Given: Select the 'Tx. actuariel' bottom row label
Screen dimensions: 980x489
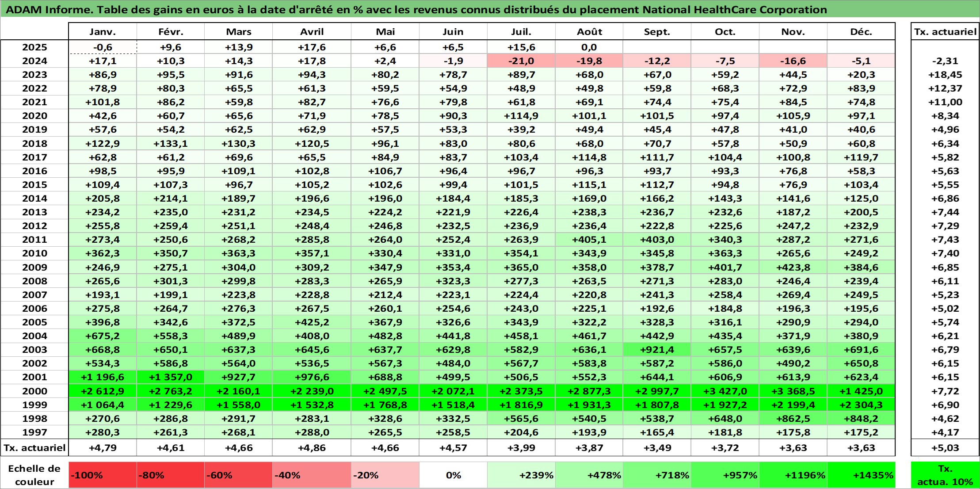Looking at the screenshot, I should pyautogui.click(x=34, y=448).
